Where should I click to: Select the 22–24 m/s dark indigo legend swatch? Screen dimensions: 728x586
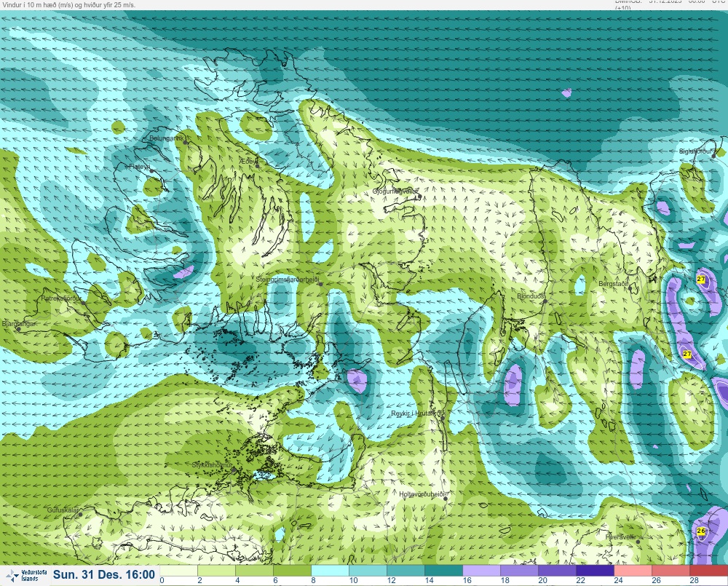(596, 570)
